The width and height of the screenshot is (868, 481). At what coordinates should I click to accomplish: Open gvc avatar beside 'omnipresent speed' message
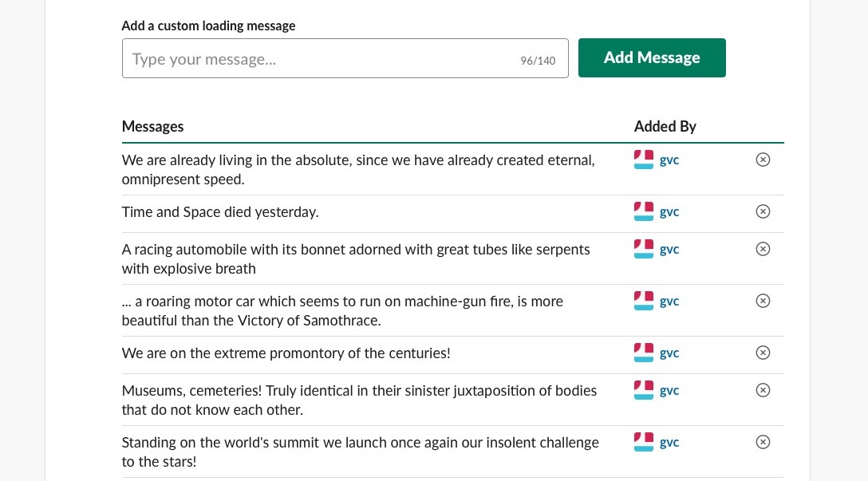(643, 160)
